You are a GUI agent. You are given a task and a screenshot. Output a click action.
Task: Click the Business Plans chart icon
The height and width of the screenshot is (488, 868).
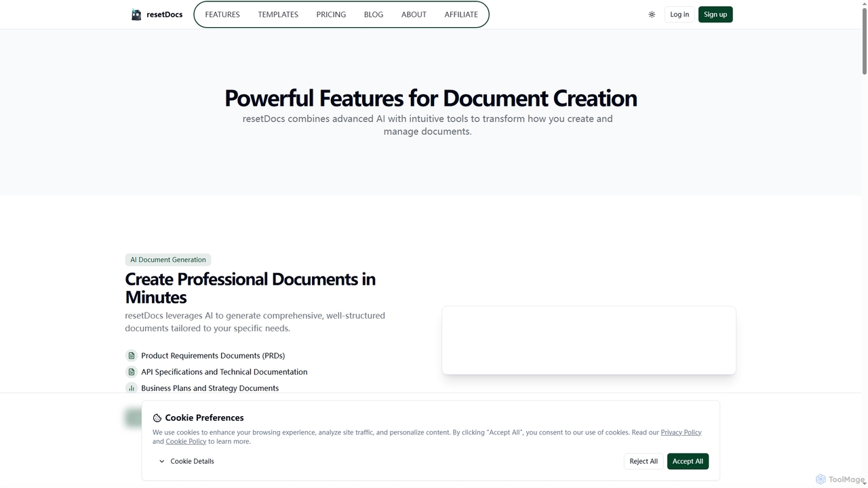tap(132, 388)
